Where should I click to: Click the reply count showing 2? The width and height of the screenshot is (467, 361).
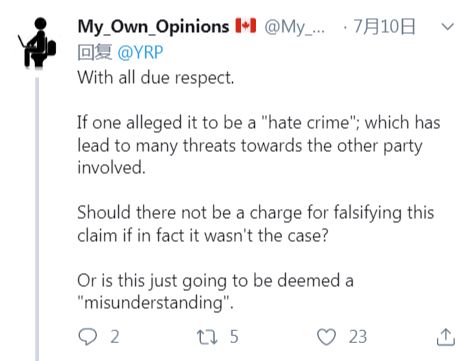[x=115, y=337]
